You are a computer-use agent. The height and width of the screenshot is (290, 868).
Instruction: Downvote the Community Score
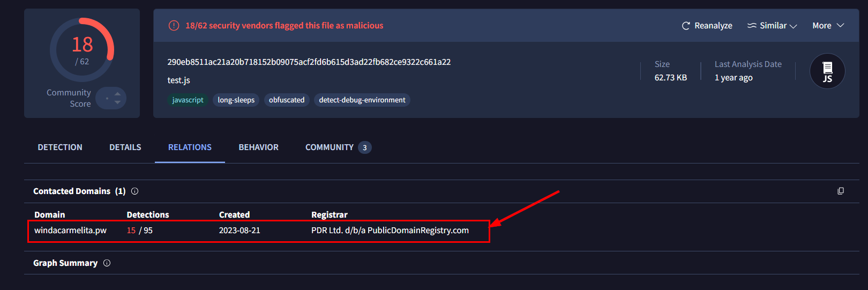click(118, 102)
